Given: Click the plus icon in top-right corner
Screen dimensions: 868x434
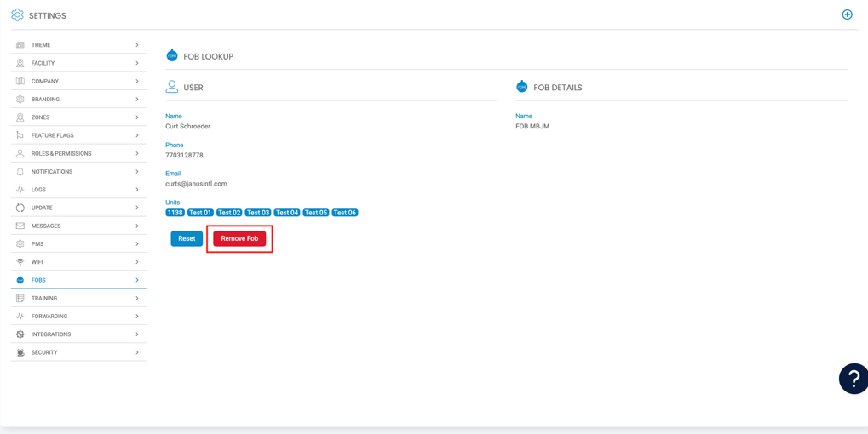Looking at the screenshot, I should (847, 14).
